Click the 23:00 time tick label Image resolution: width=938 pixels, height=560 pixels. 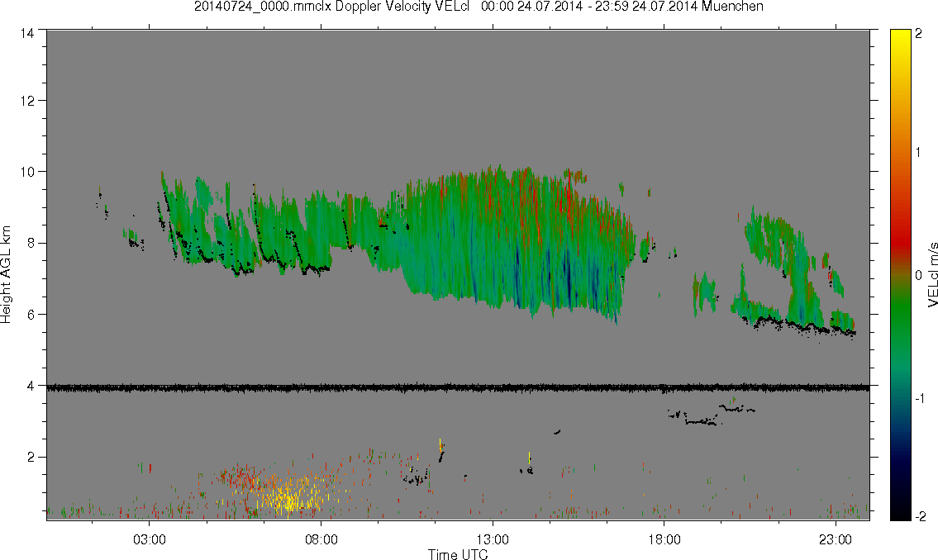(x=836, y=539)
